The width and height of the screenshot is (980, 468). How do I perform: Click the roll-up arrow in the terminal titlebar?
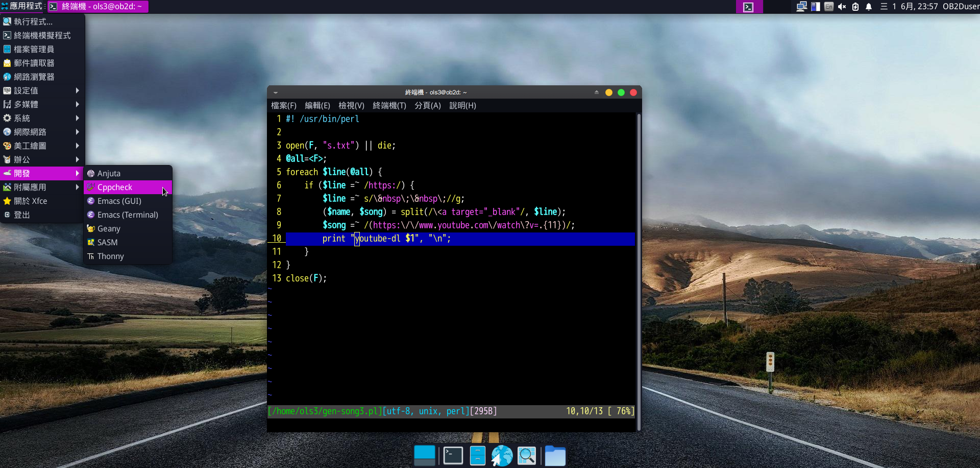click(x=596, y=92)
